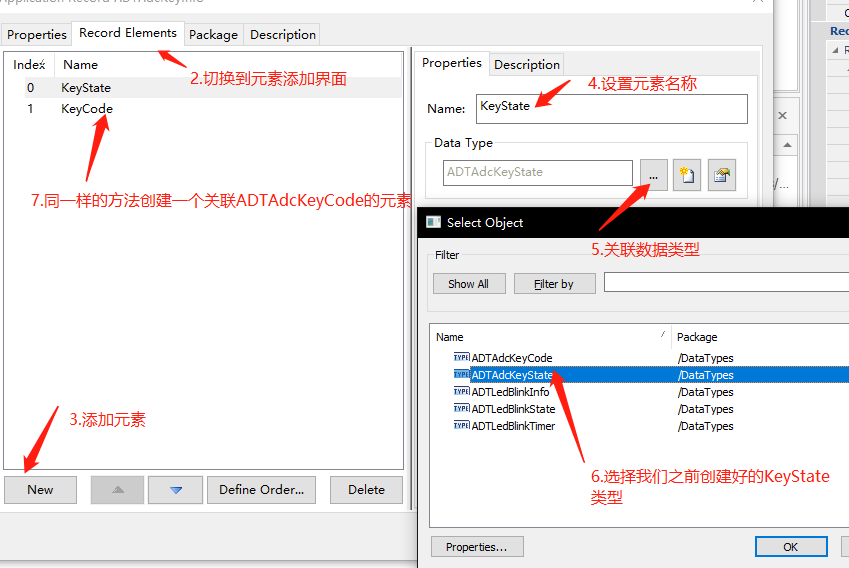The width and height of the screenshot is (849, 568).
Task: Click Show All filter button
Action: pyautogui.click(x=469, y=284)
